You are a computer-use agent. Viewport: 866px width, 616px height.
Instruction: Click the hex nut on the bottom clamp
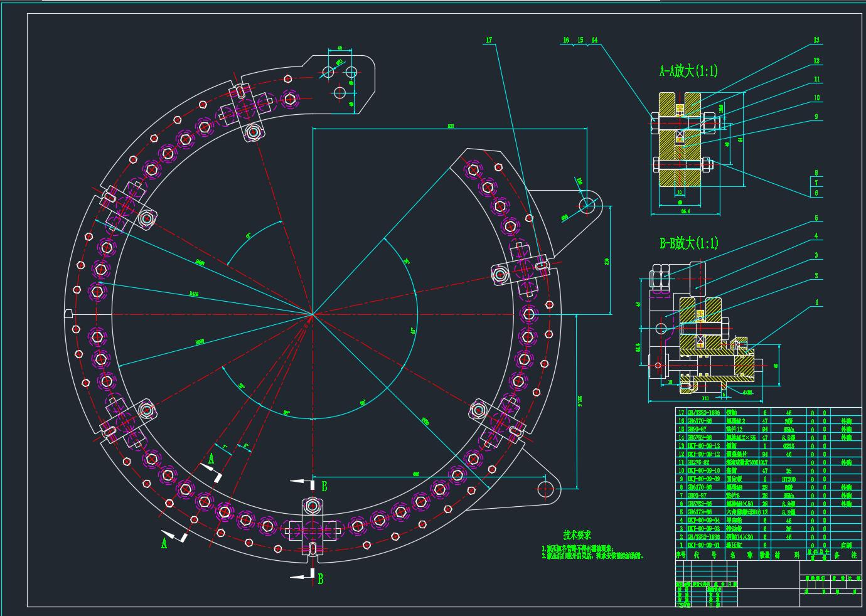tap(313, 505)
